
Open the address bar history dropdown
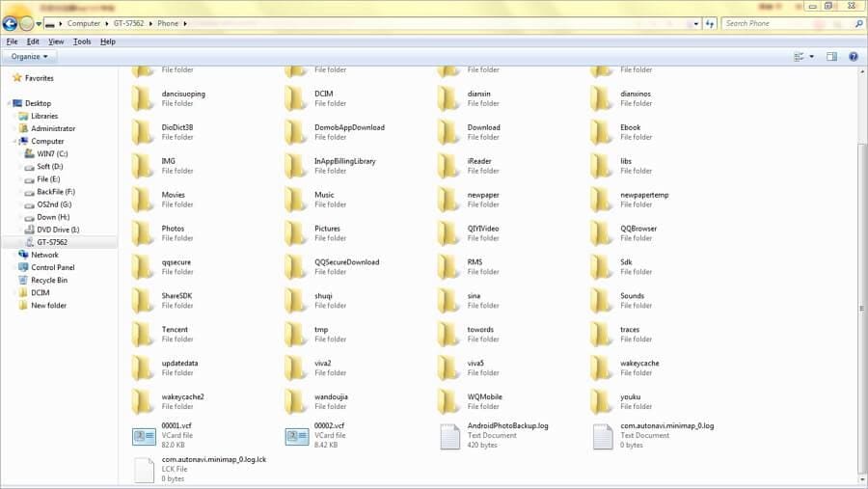pyautogui.click(x=695, y=24)
